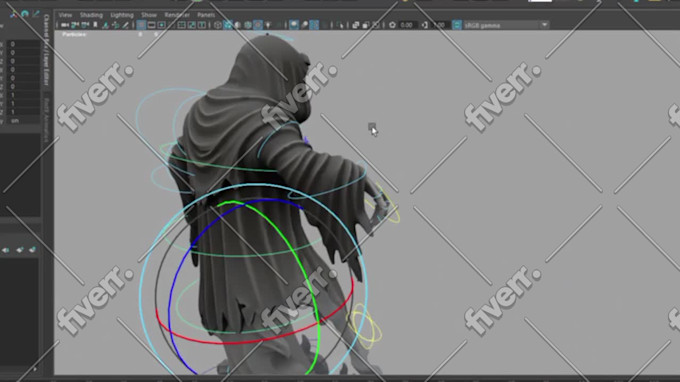The height and width of the screenshot is (382, 680).
Task: Click the Lock Camera icon
Action: [75, 25]
